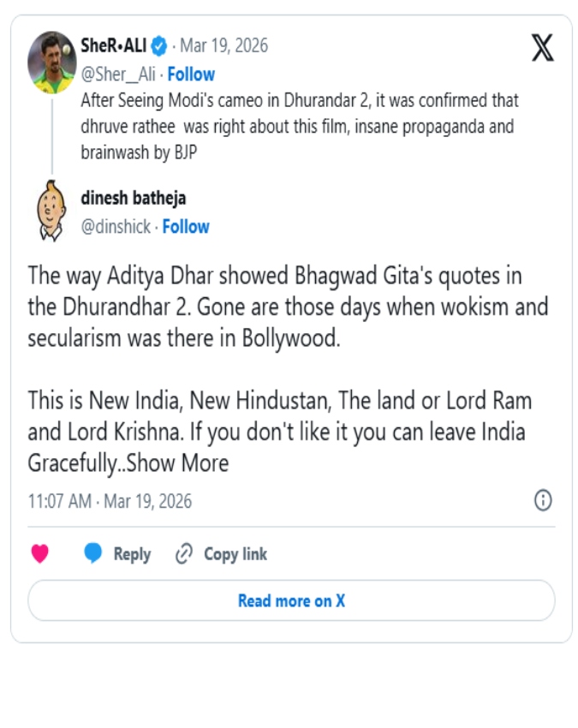Open the dinesh batheja display name
The image size is (578, 728).
pos(133,199)
